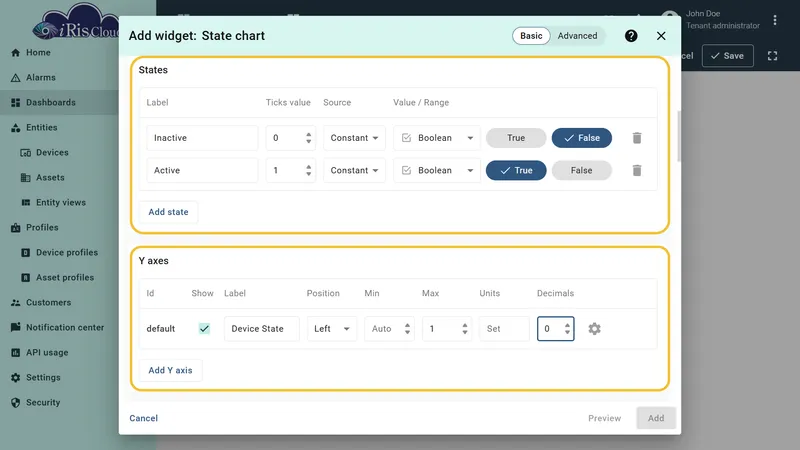The height and width of the screenshot is (450, 800).
Task: Set Active state value to False
Action: tap(581, 170)
